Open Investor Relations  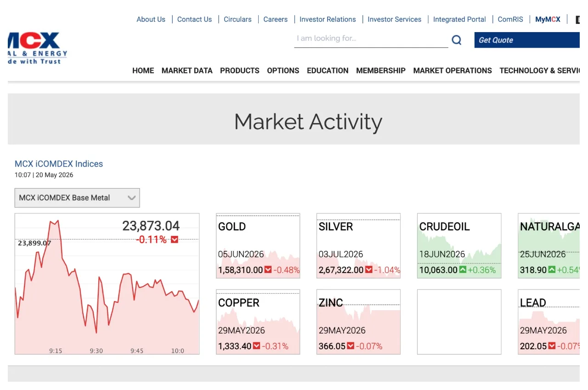pos(328,19)
